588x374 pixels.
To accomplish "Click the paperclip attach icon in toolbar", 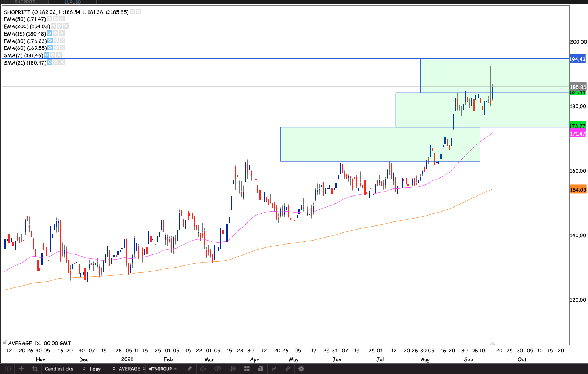I will pyautogui.click(x=203, y=369).
